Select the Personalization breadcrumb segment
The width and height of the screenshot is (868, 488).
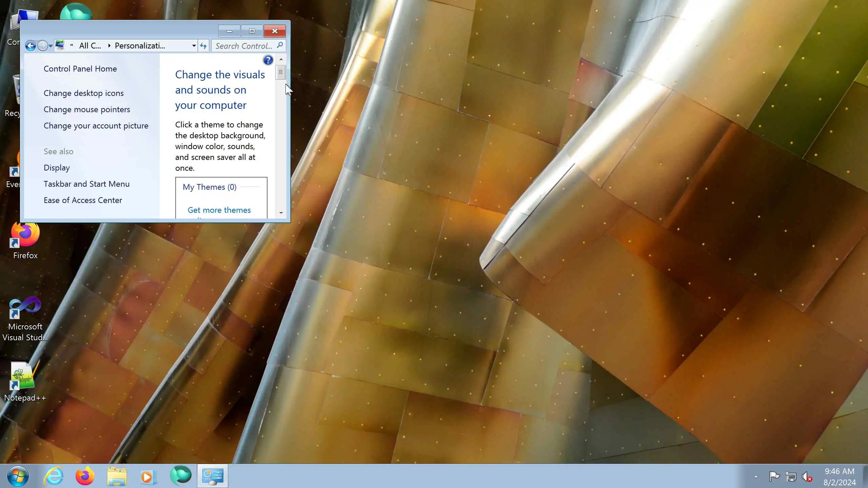(140, 46)
